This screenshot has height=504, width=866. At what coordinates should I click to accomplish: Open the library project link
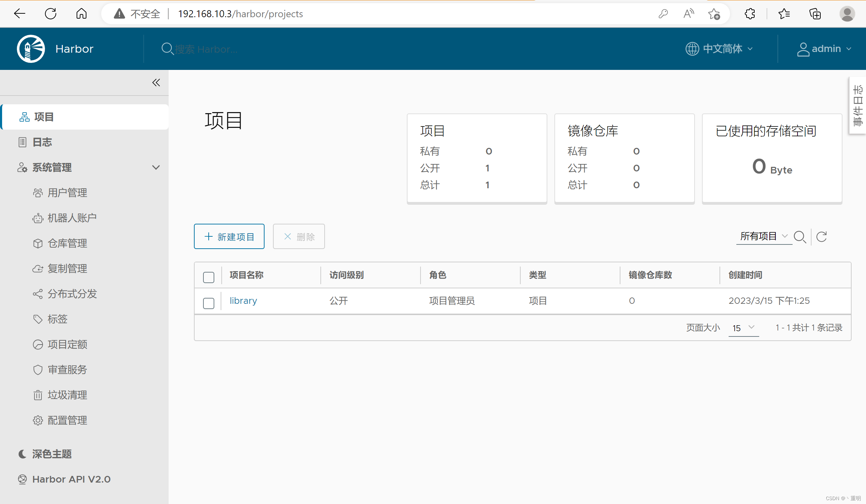pyautogui.click(x=243, y=301)
